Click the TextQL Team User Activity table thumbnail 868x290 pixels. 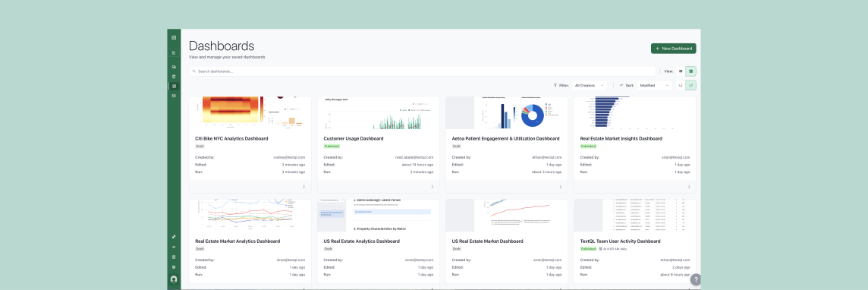pyautogui.click(x=635, y=216)
